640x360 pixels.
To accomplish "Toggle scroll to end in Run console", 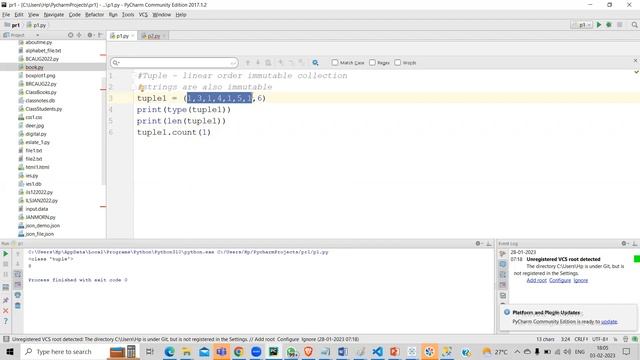I will point(18,284).
